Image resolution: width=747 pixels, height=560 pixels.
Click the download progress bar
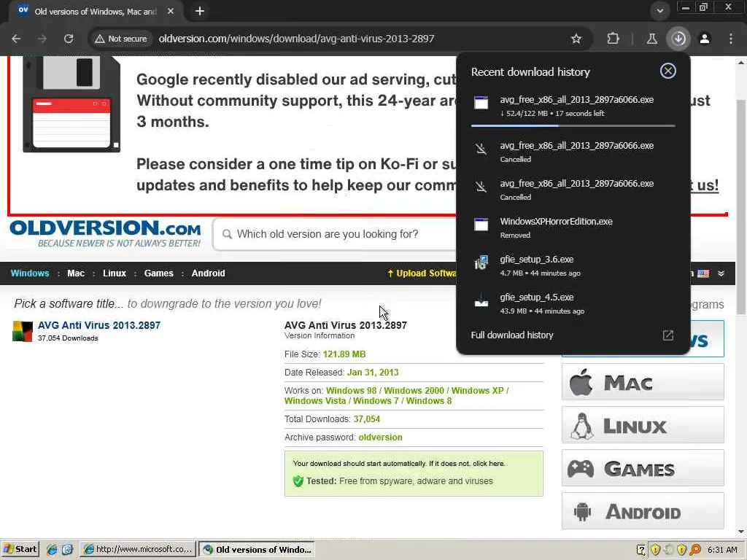573,125
